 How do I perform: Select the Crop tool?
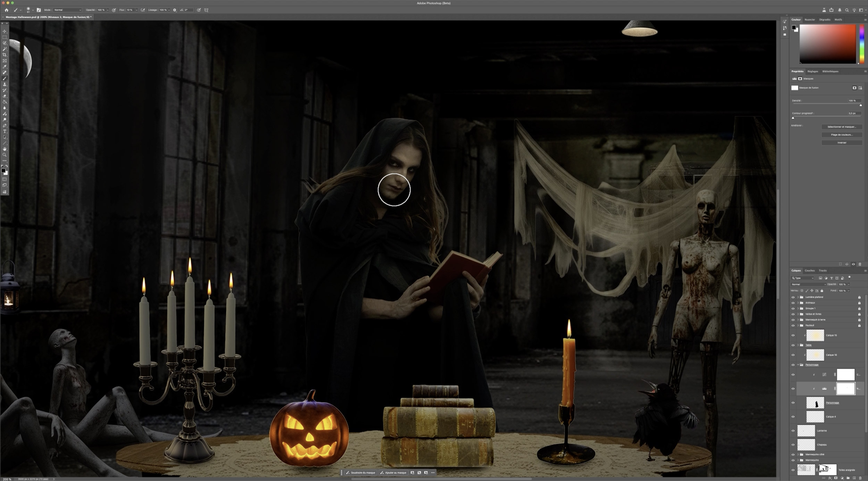click(5, 55)
